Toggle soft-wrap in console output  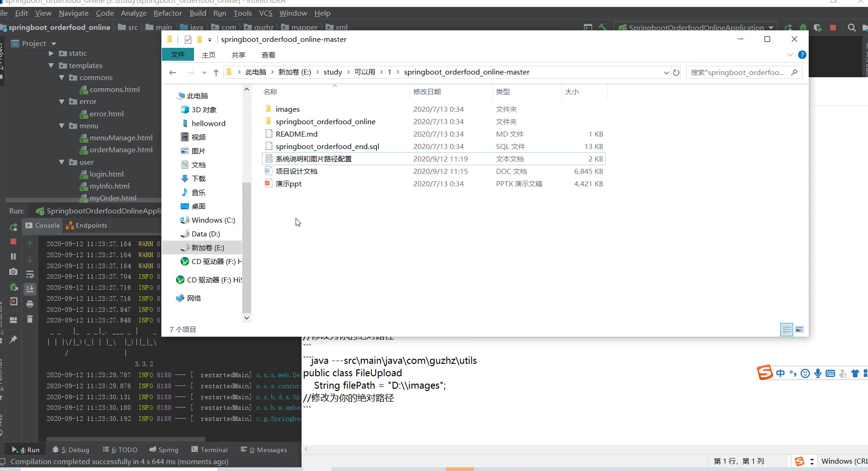click(x=30, y=275)
